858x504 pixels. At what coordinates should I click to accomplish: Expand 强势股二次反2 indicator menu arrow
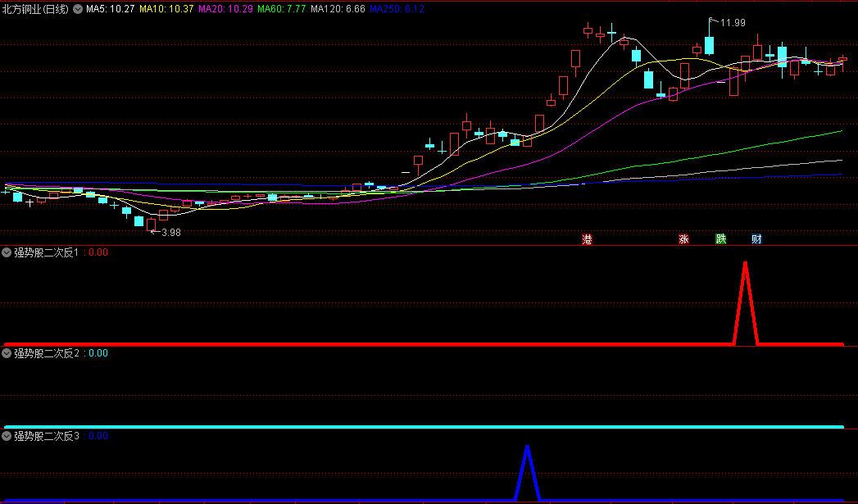click(x=7, y=353)
